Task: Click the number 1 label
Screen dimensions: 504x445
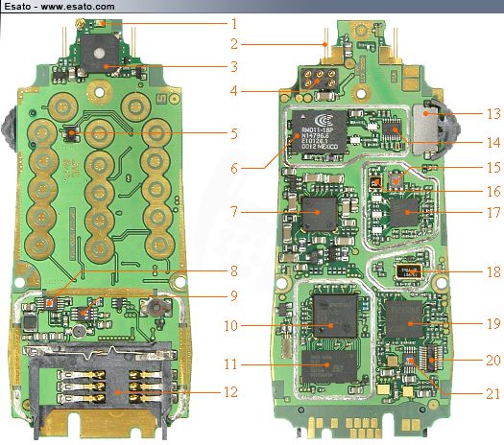Action: [234, 24]
